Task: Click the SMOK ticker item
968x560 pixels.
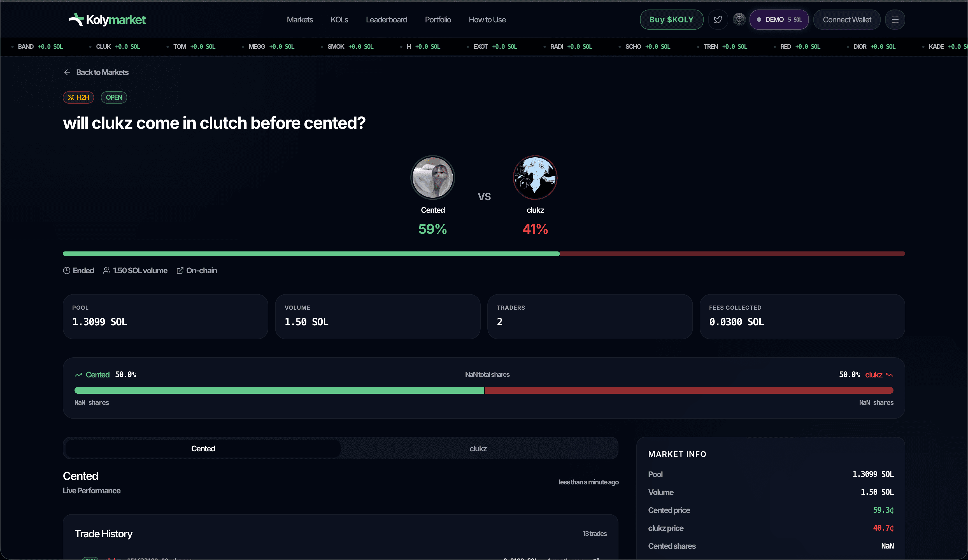Action: [347, 46]
